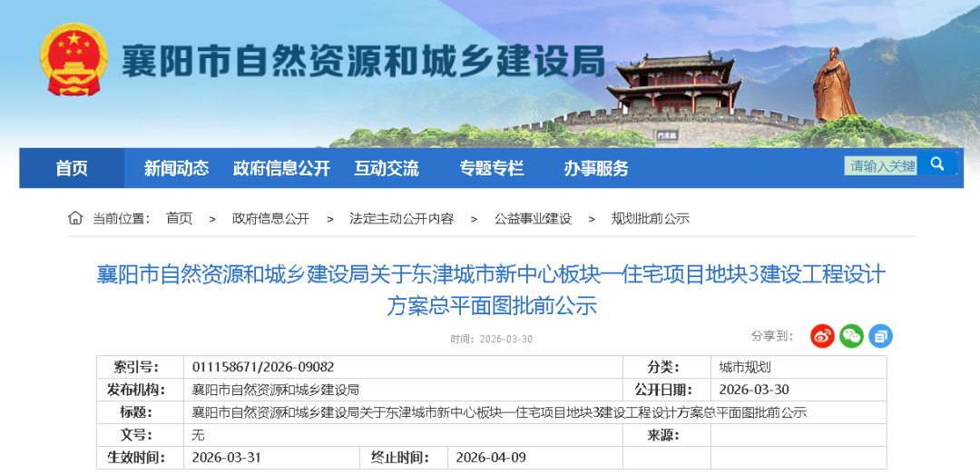
Task: Select 互动交流 in the navigation bar
Action: [x=387, y=168]
